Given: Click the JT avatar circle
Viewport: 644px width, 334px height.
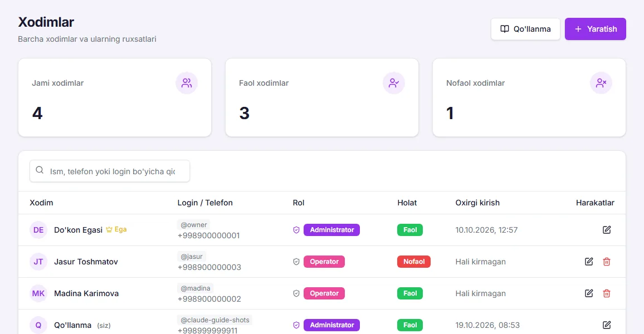Looking at the screenshot, I should point(38,262).
